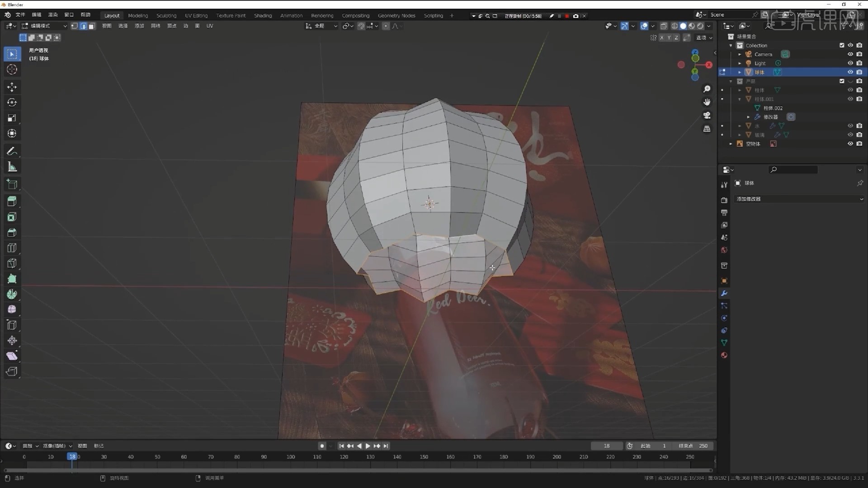This screenshot has width=868, height=488.
Task: Switch to the Geometry Nodes workspace tab
Action: (396, 15)
